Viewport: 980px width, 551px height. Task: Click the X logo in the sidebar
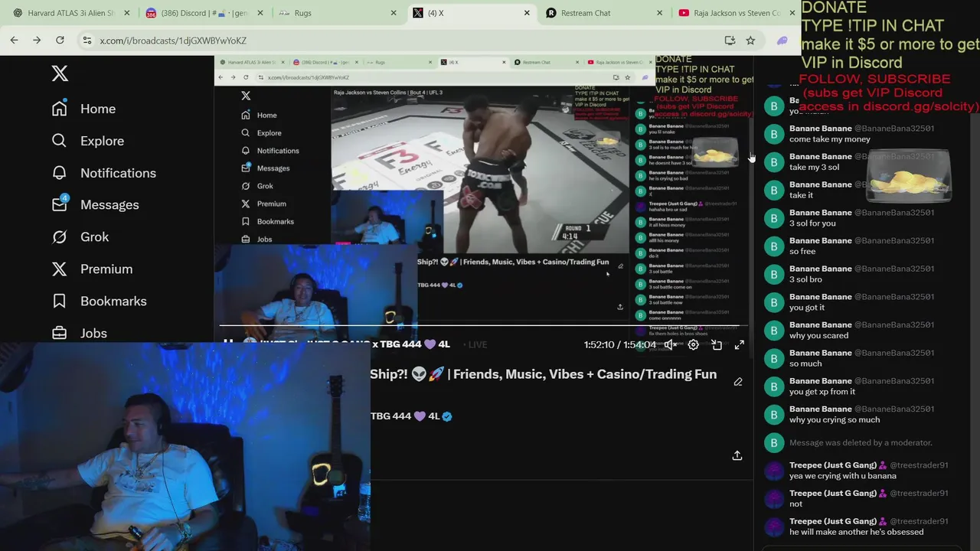click(x=60, y=73)
